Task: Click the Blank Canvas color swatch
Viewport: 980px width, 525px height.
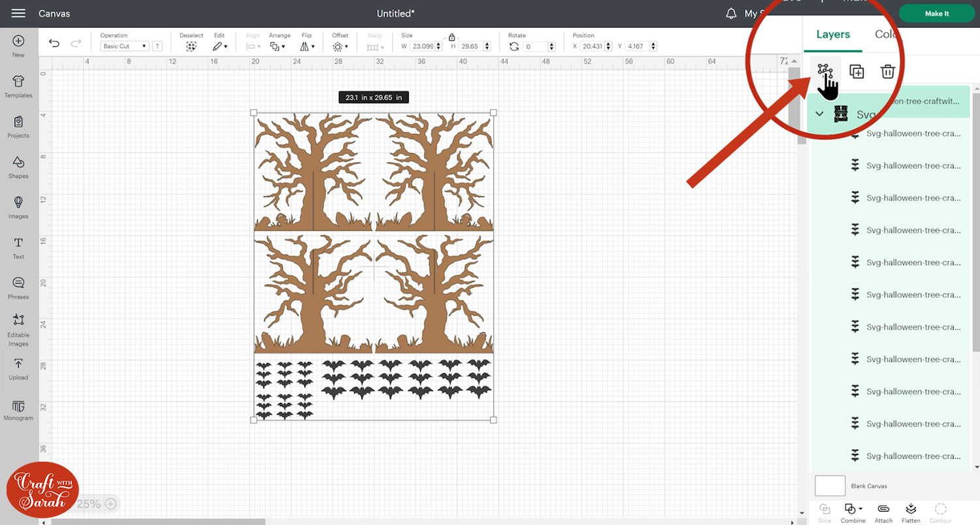Action: tap(830, 486)
